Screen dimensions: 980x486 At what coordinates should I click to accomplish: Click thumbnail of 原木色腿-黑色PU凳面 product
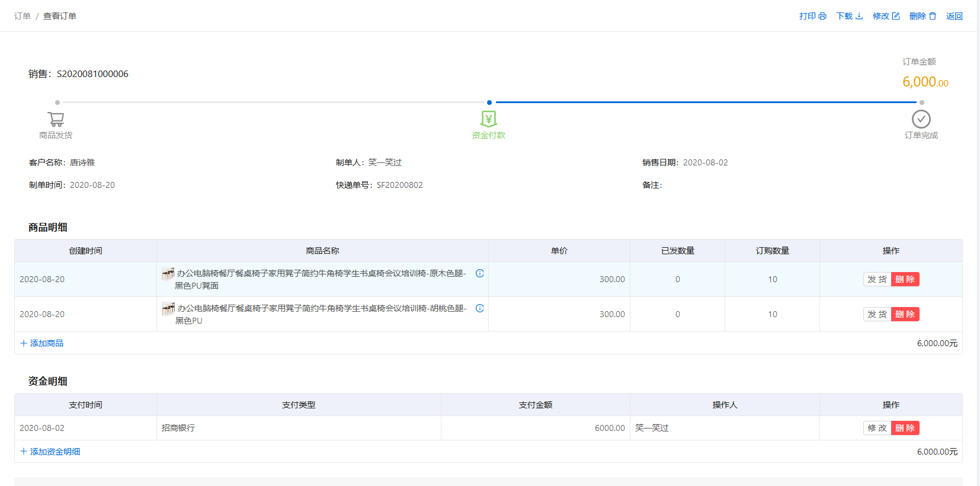coord(168,273)
